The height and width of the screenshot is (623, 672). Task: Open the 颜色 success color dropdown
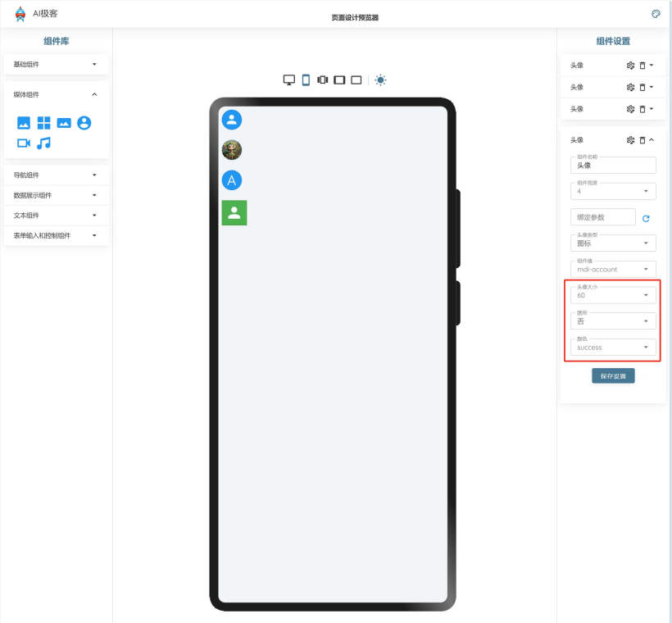612,348
